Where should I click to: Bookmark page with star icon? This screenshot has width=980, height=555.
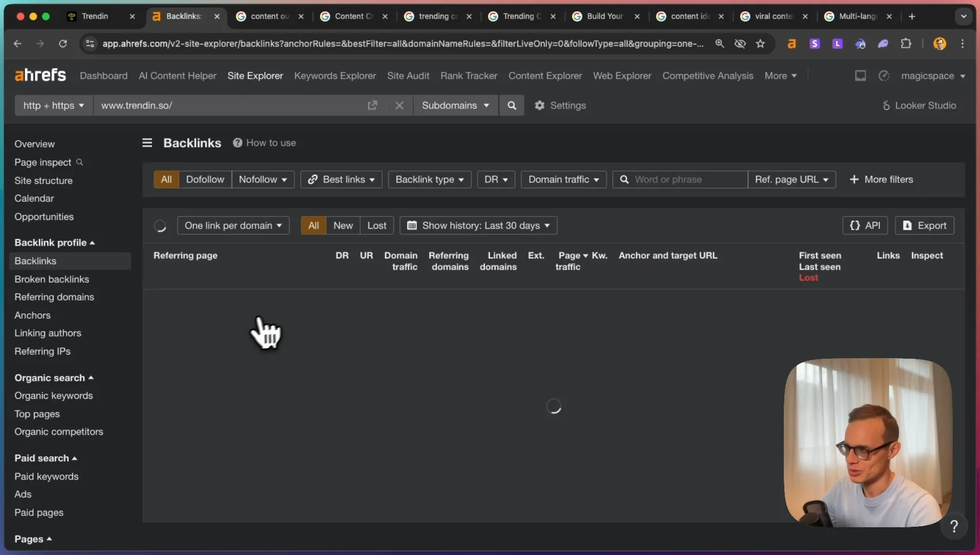coord(760,44)
